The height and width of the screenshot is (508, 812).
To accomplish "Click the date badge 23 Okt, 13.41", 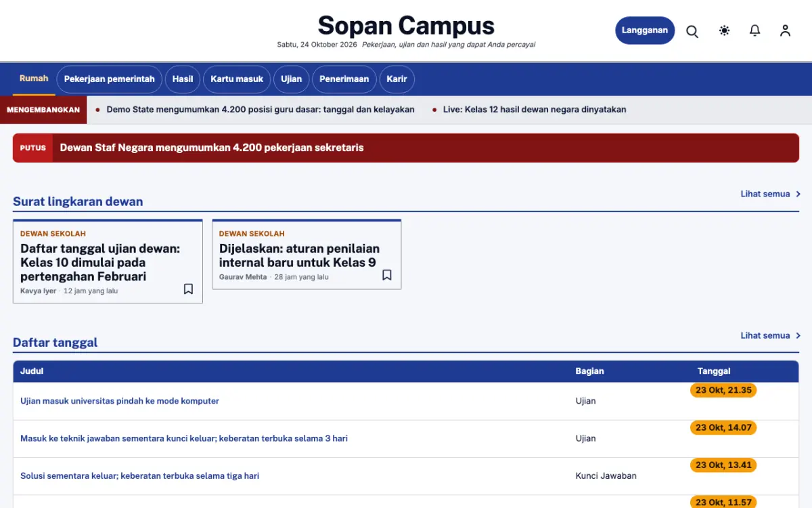I will coord(723,465).
